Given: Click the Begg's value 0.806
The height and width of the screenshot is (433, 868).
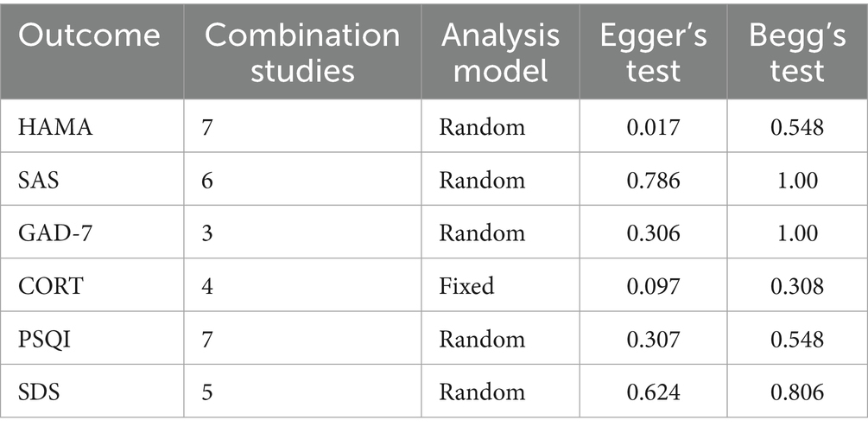Looking at the screenshot, I should (x=797, y=392).
